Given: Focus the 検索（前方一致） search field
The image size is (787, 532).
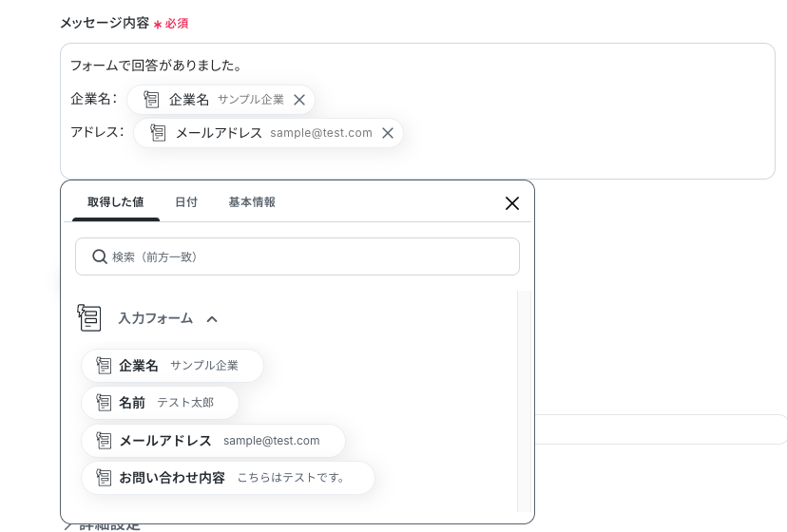Looking at the screenshot, I should coord(298,256).
